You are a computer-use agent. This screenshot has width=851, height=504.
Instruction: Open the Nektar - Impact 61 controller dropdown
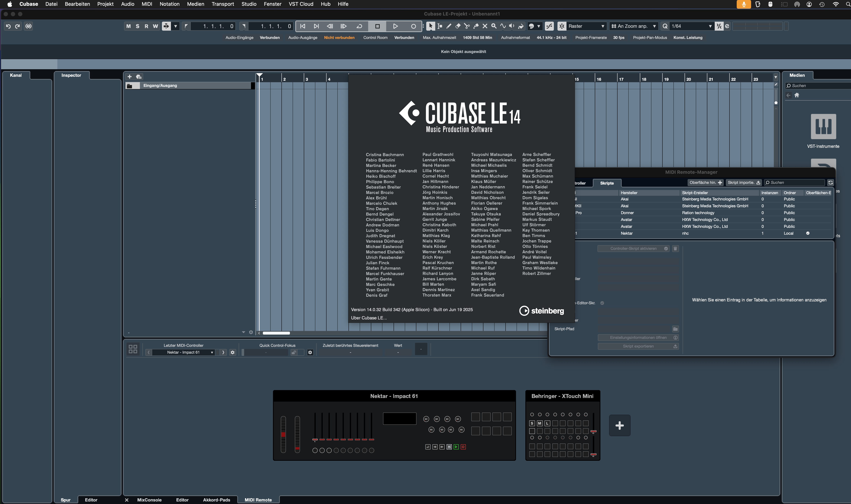[183, 353]
